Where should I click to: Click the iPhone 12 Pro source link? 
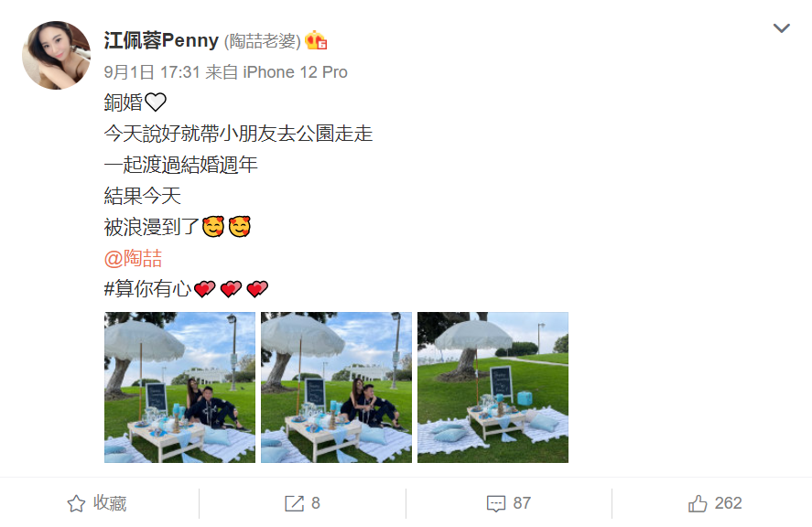tap(295, 72)
